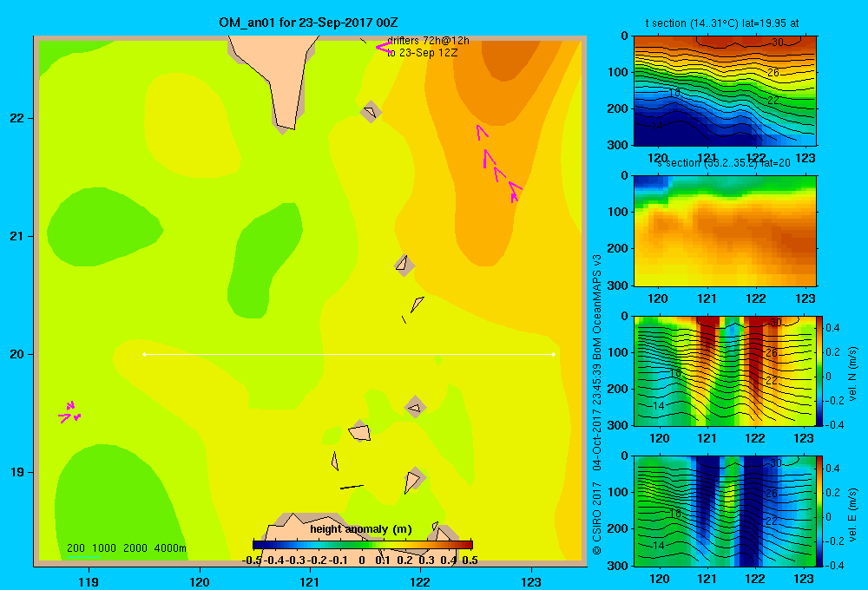The width and height of the screenshot is (868, 590).
Task: Click the 's section (33.2..35.2) lat=20' heading
Action: pos(724,163)
